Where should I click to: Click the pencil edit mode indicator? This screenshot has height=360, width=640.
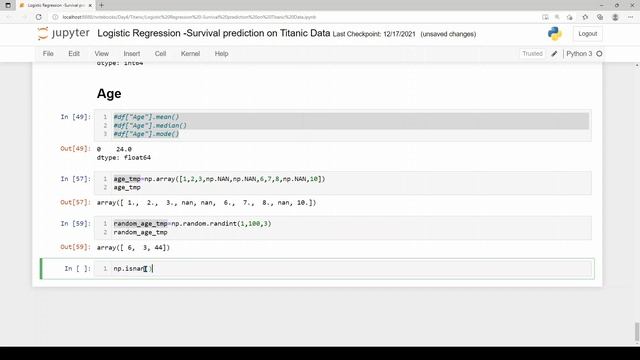(x=554, y=54)
